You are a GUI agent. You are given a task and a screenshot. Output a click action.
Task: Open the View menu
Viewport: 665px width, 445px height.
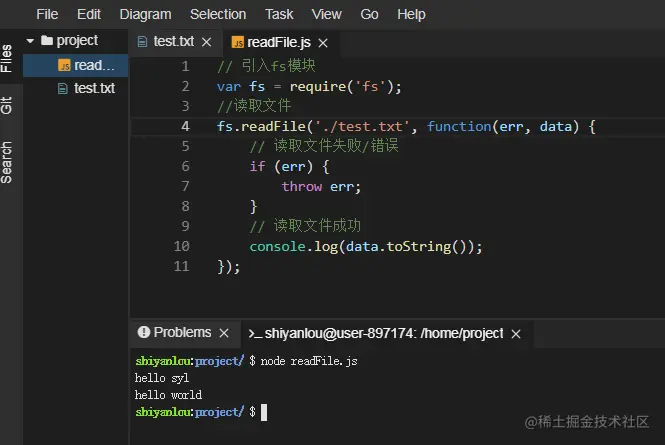(x=327, y=14)
